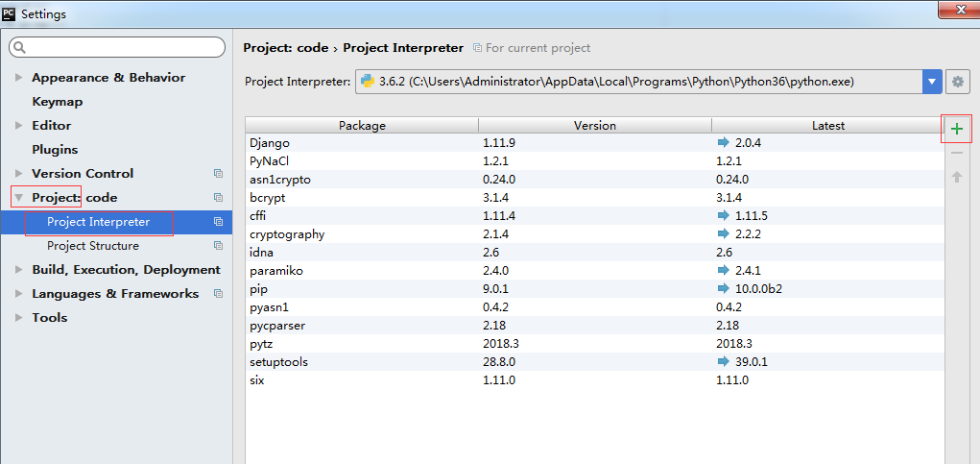This screenshot has height=464, width=980.
Task: Expand the Editor section arrow
Action: [19, 126]
